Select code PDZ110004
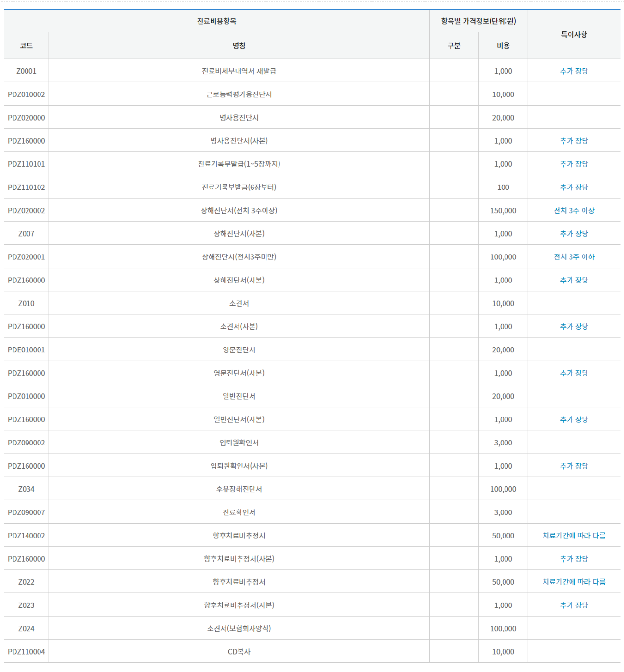Image resolution: width=624 pixels, height=672 pixels. tap(27, 652)
